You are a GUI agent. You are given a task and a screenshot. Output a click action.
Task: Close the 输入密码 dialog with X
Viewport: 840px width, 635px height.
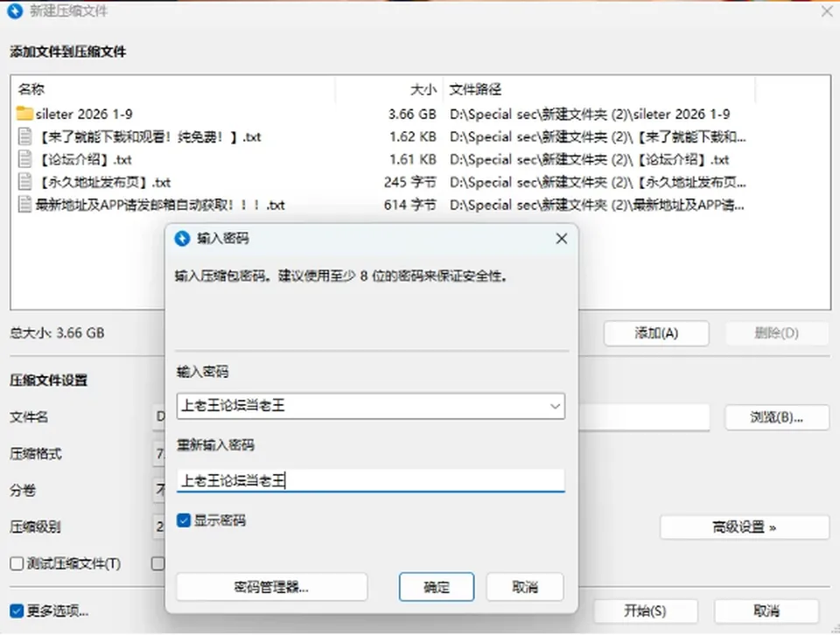click(x=562, y=238)
